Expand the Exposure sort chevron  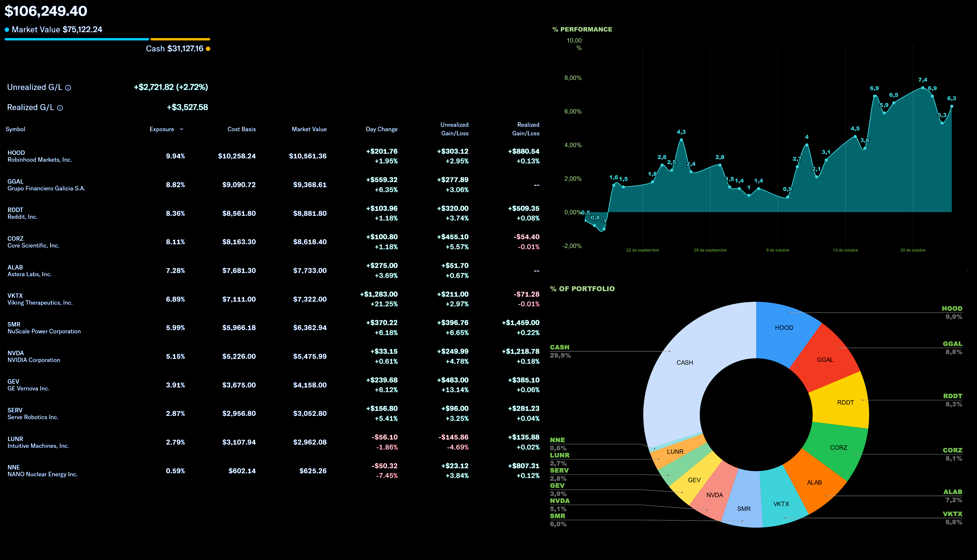click(x=182, y=129)
